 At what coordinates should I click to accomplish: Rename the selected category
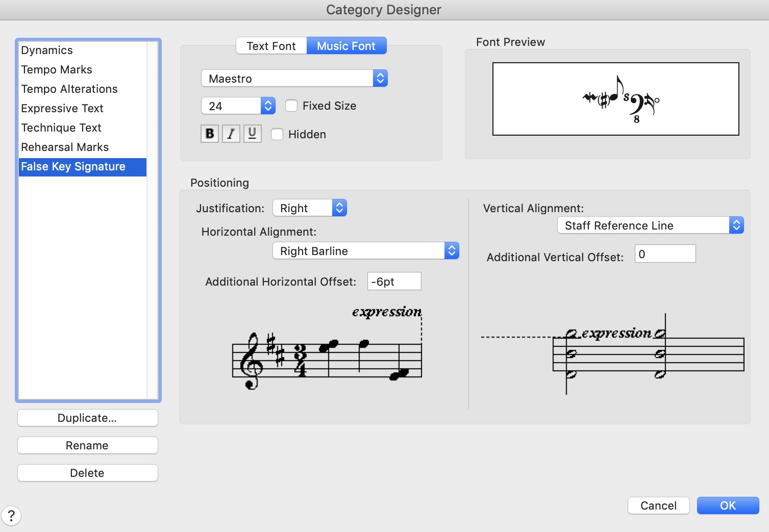pos(87,445)
